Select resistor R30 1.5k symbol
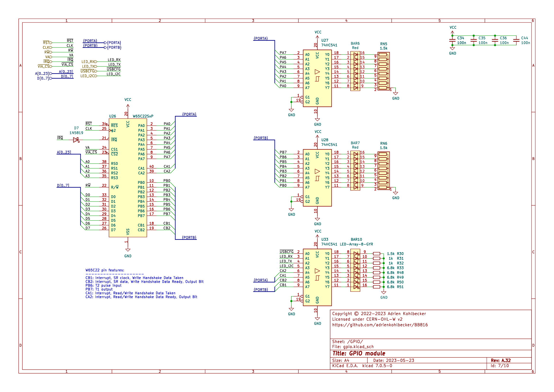 376,254
